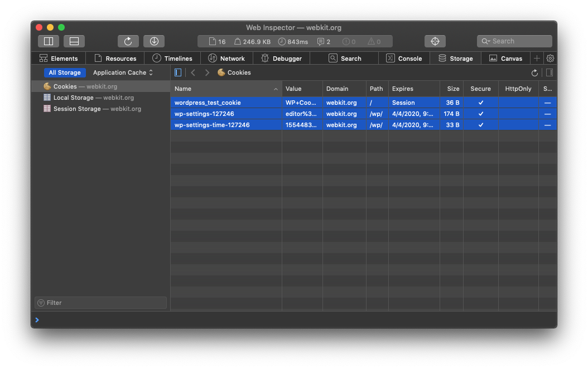
Task: Show the 2 console log messages
Action: pyautogui.click(x=324, y=42)
